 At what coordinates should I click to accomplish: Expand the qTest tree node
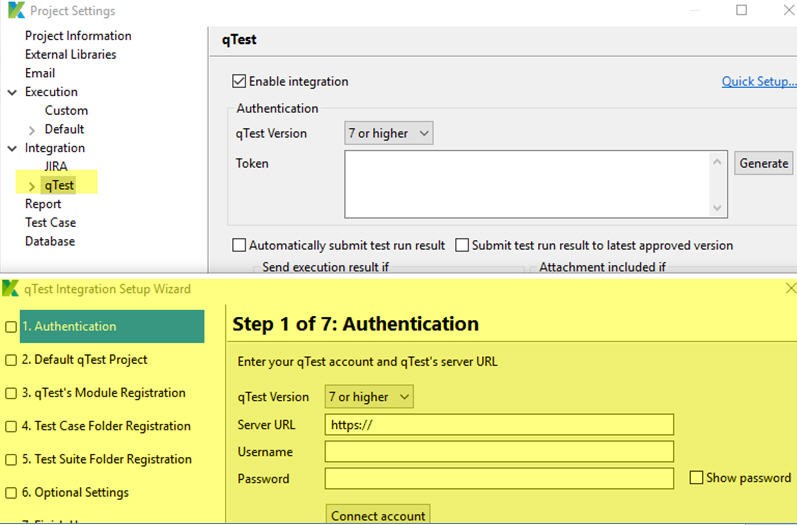coord(32,187)
